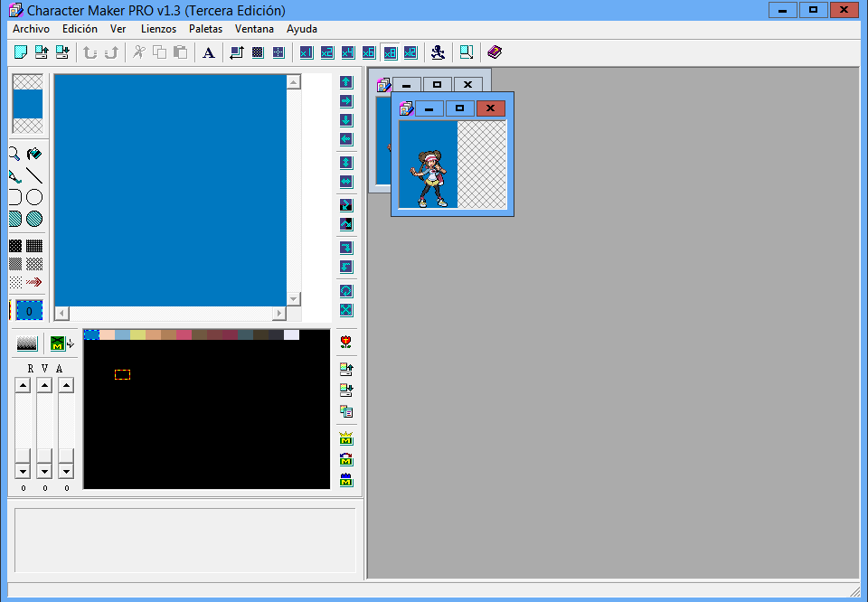
Task: Open the Paletas menu
Action: click(x=205, y=29)
